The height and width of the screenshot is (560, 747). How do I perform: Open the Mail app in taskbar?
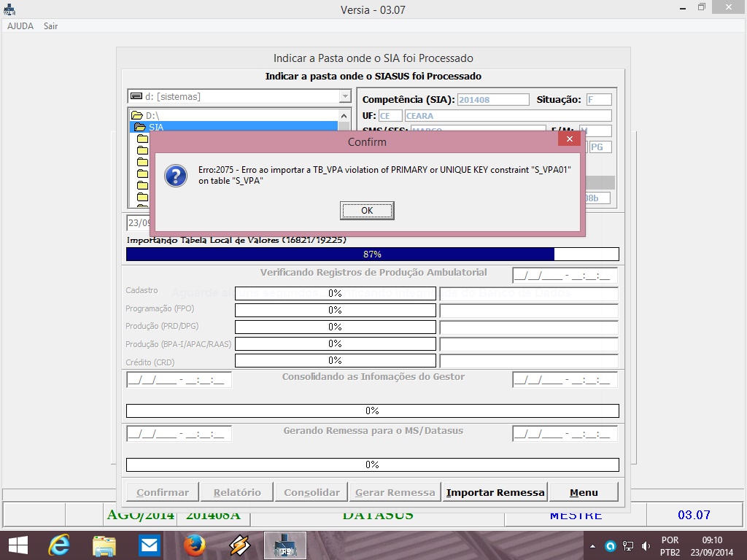coord(149,545)
